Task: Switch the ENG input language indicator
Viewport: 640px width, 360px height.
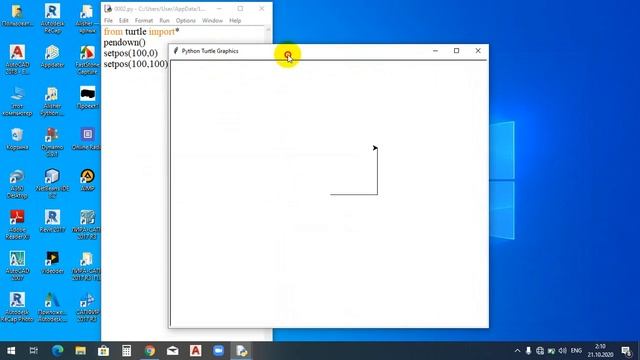Action: click(576, 351)
